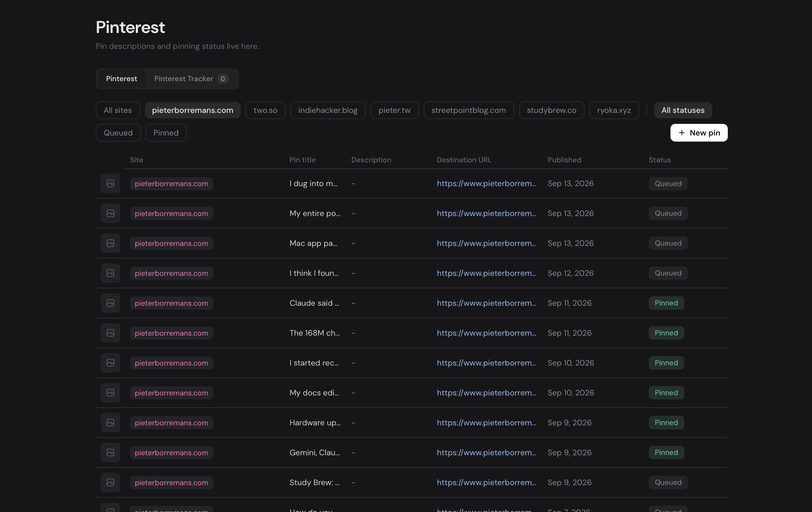Open destination URL for 'Hardware up...' pin
Image resolution: width=812 pixels, height=512 pixels.
pyautogui.click(x=486, y=423)
